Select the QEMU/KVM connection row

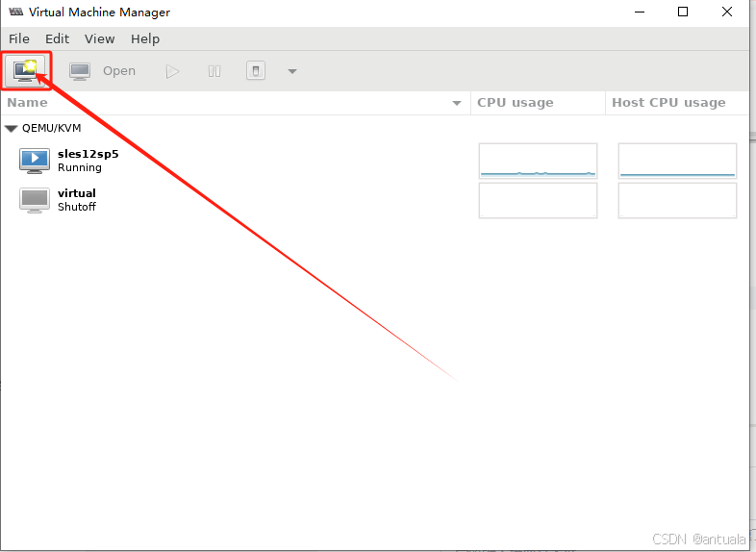pyautogui.click(x=375, y=128)
